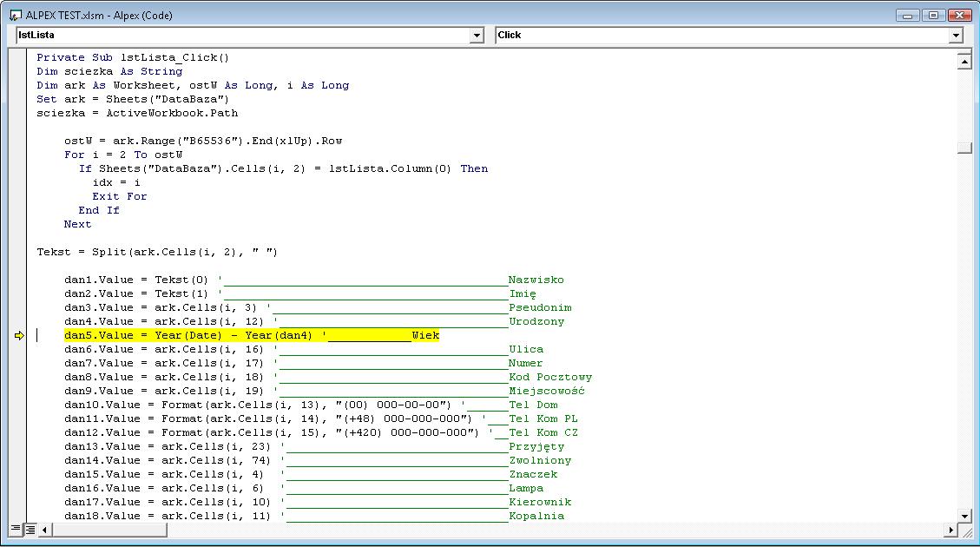The image size is (980, 547).
Task: Click vertical scrollbar up arrow
Action: (964, 62)
